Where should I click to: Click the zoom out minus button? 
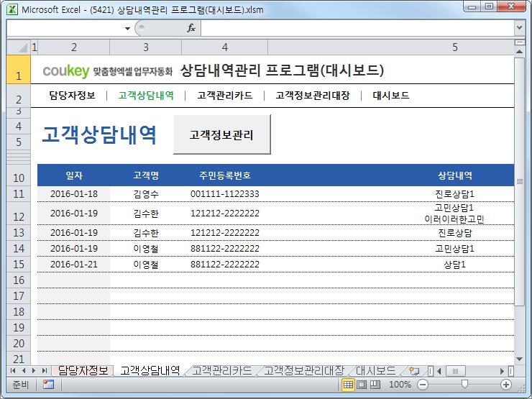coord(423,385)
